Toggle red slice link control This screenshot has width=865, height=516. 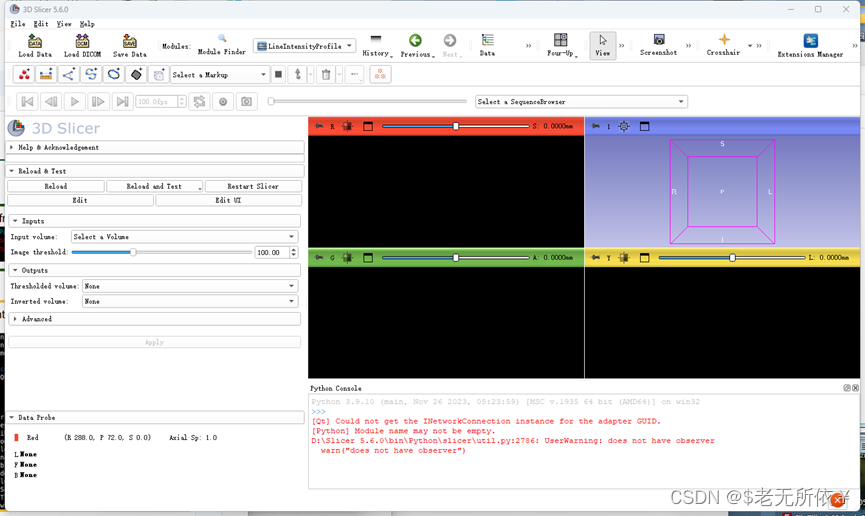[347, 126]
